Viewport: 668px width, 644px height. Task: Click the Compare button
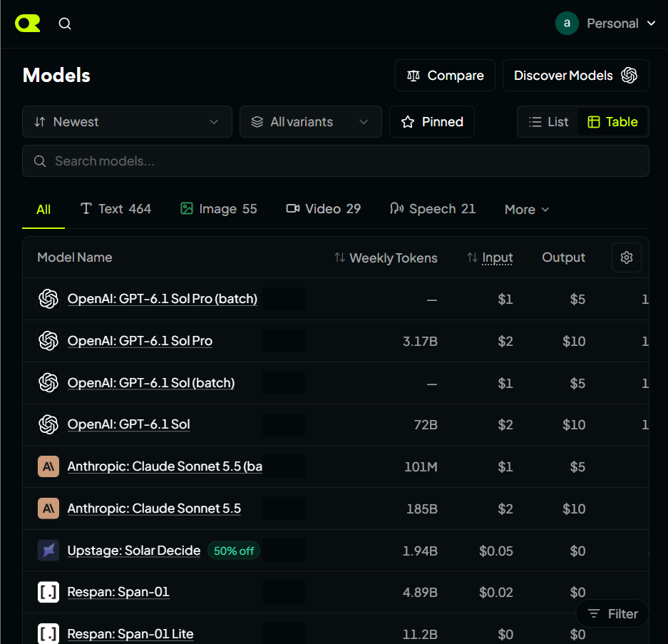[445, 76]
